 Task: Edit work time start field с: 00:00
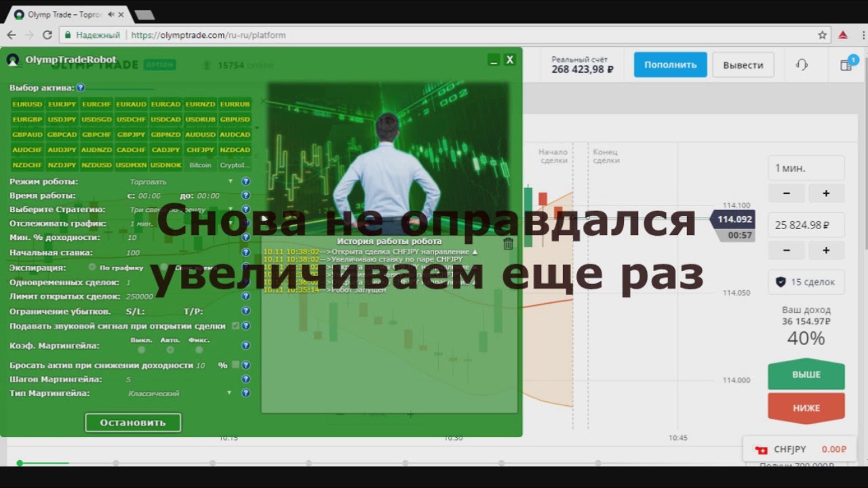pyautogui.click(x=150, y=196)
